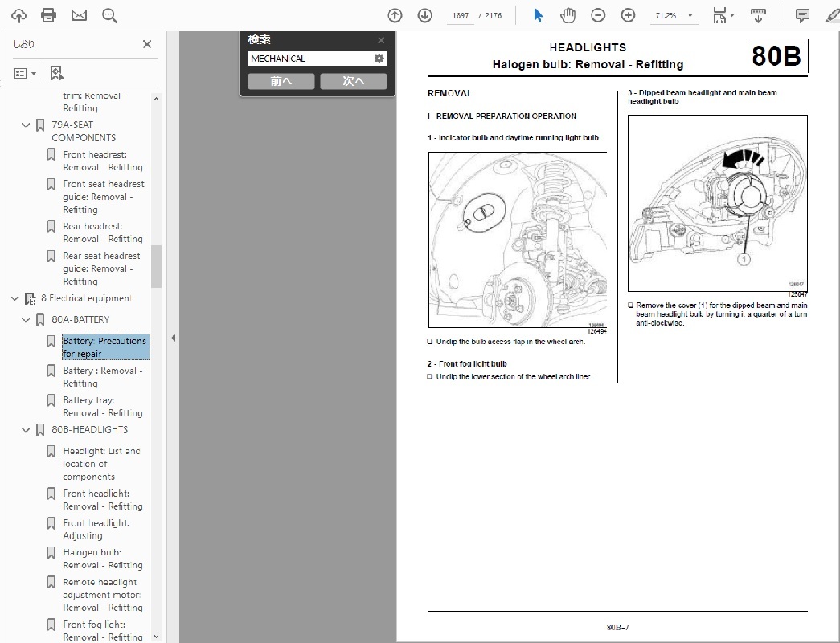Go to previous page with up arrow
This screenshot has width=840, height=643.
[x=395, y=15]
